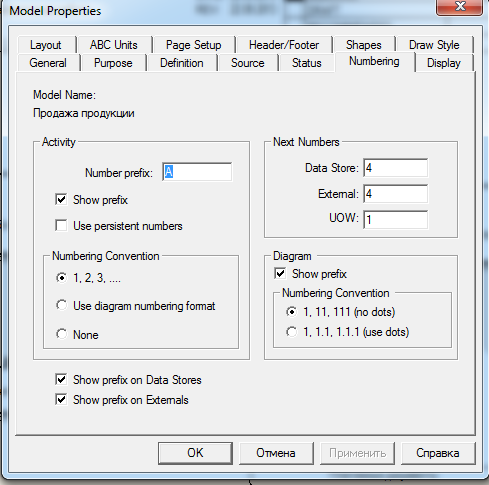Open the Status tab
Screen dimensions: 489x485
coord(307,63)
